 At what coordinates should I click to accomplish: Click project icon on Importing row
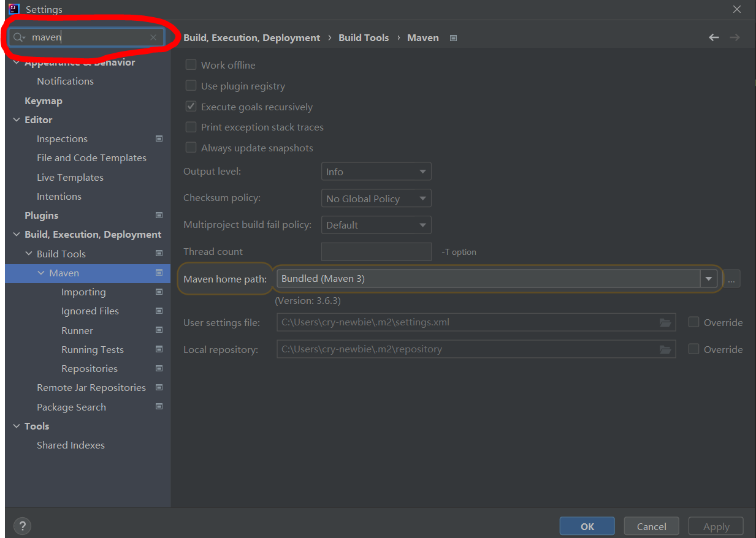point(159,292)
